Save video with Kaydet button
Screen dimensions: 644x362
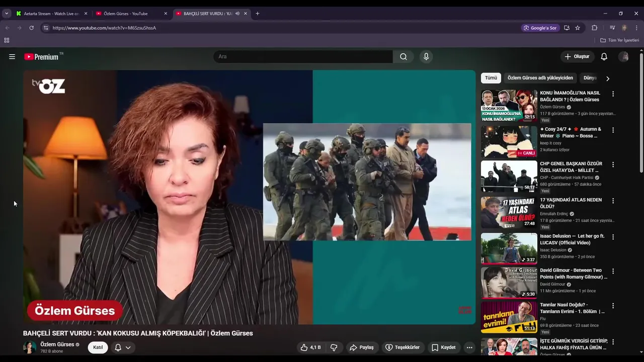coord(444,347)
